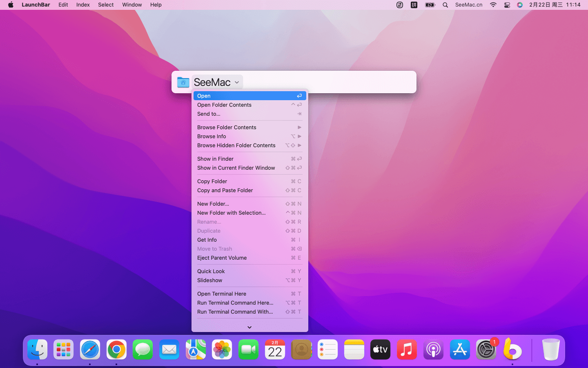Open Mail app in the Dock
588x368 pixels.
169,350
